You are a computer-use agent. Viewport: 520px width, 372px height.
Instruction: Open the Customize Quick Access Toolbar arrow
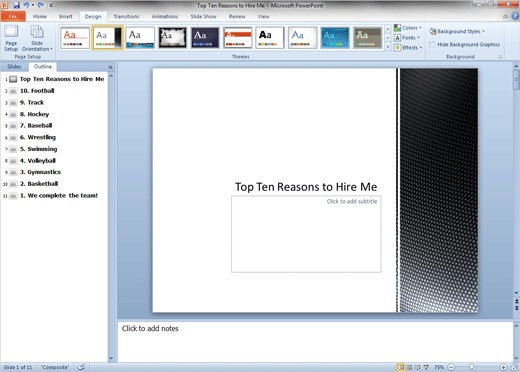(x=51, y=5)
